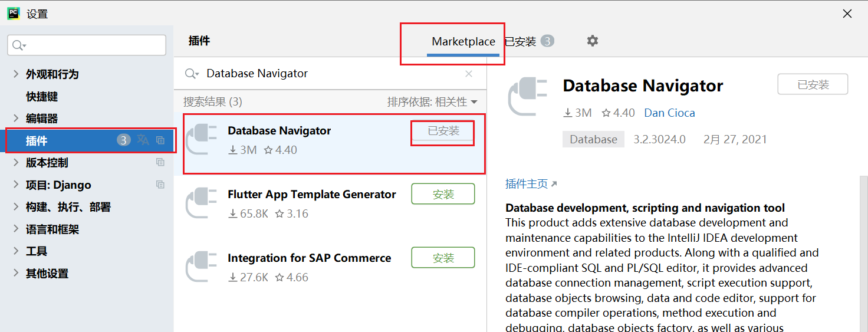The height and width of the screenshot is (332, 868).
Task: Expand 工具 settings group
Action: point(16,251)
